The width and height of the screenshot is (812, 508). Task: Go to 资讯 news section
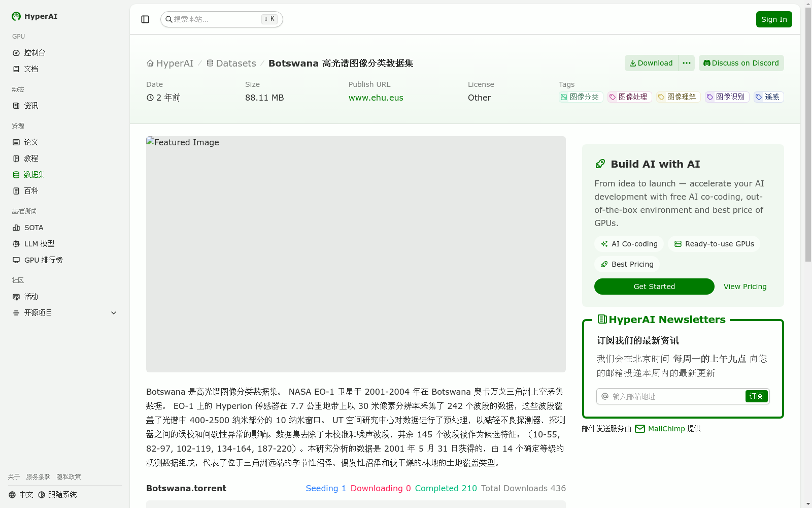click(x=65, y=106)
